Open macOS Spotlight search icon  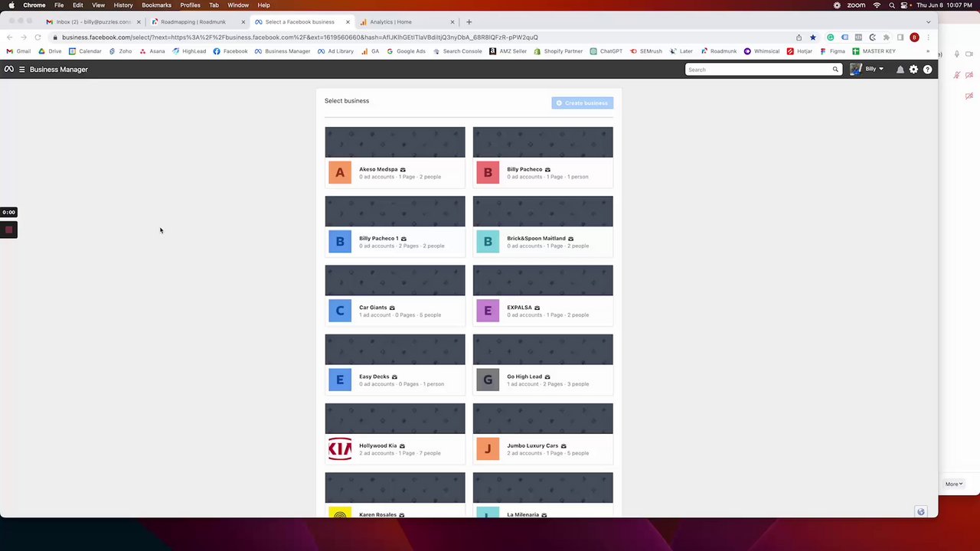pos(892,5)
